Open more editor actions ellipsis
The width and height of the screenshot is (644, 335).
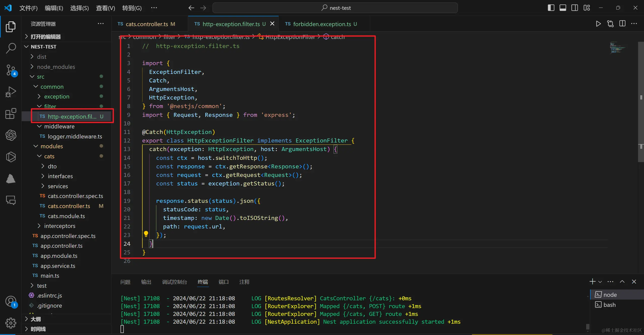point(634,24)
